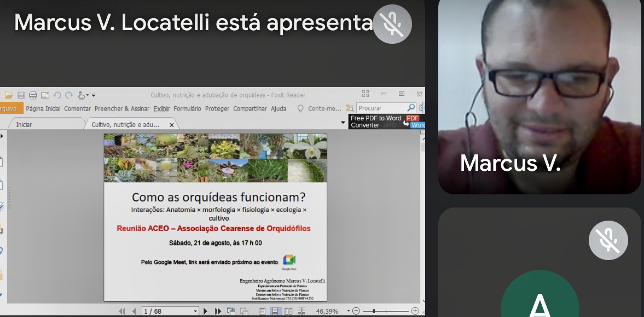Open the attachments paperclip panel
The height and width of the screenshot is (317, 644).
(2, 251)
